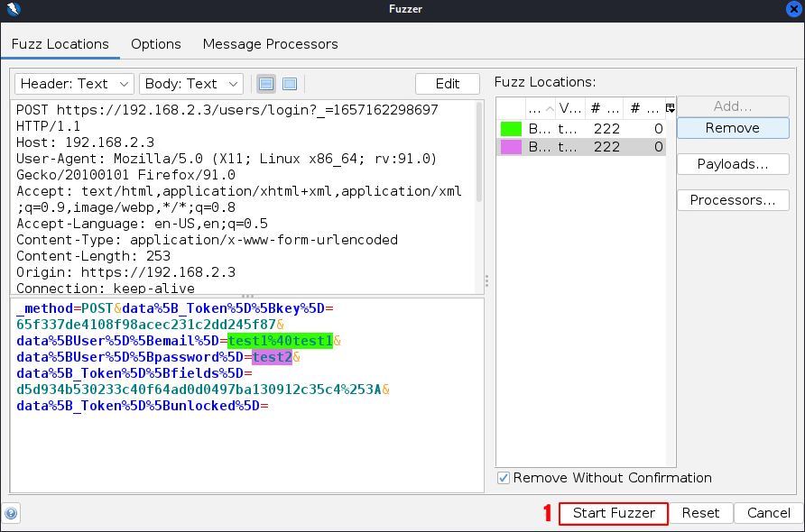Select the Fuzz Locations tab
The image size is (805, 532).
coord(60,44)
